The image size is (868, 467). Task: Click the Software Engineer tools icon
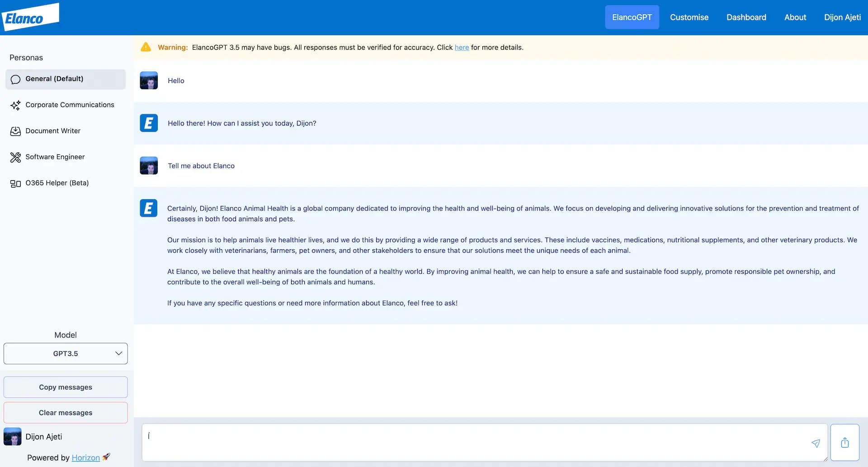tap(15, 157)
